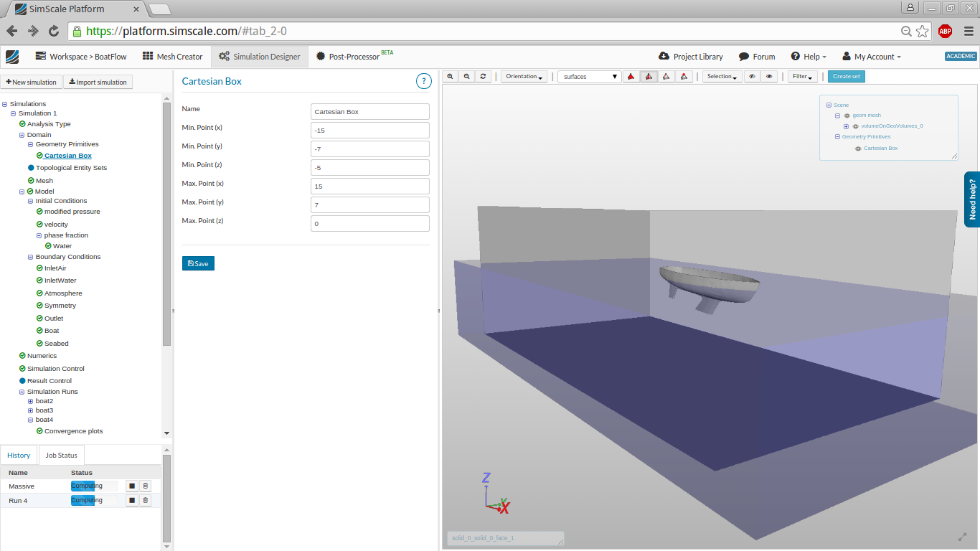Select the solid red surfaces render mode

[x=631, y=77]
